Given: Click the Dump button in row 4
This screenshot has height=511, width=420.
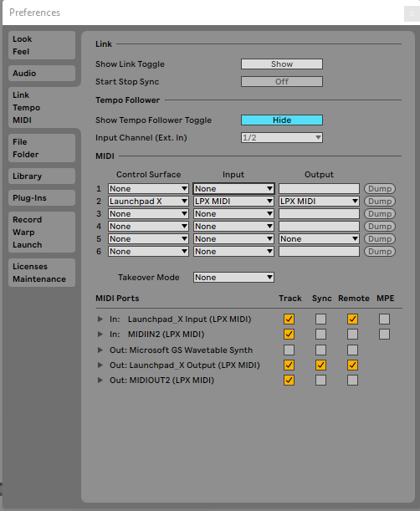Looking at the screenshot, I should click(x=380, y=226).
